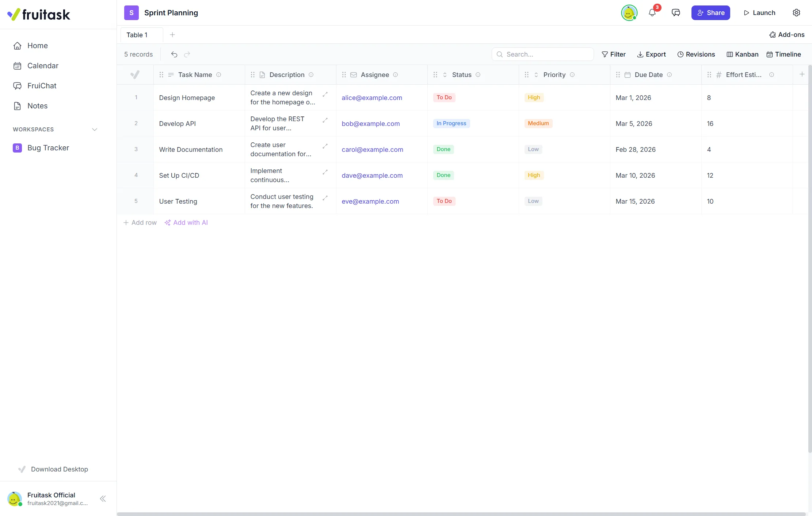Click the Launch button

click(x=759, y=13)
